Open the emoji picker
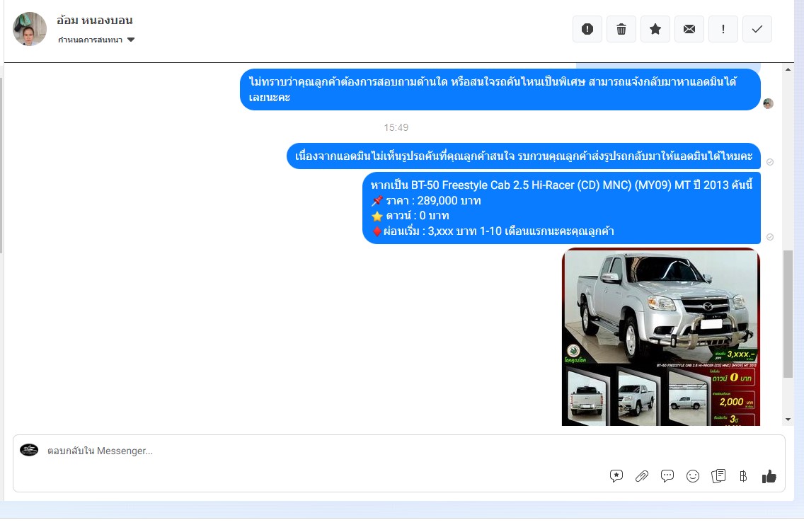Image resolution: width=804 pixels, height=532 pixels. (693, 476)
